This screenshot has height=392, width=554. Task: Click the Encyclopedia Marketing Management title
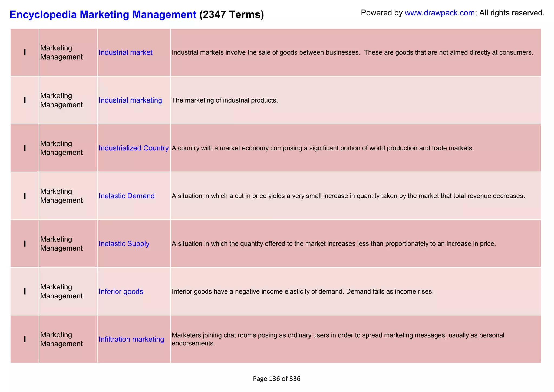point(103,14)
